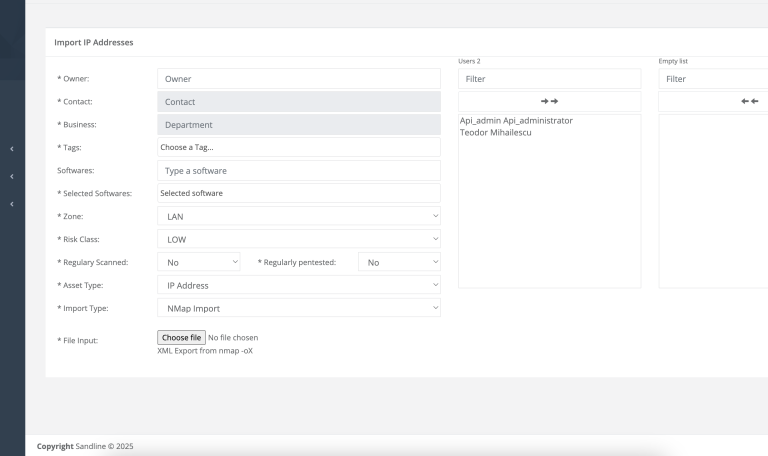Open the Risk Class dropdown showing LOW
The image size is (768, 456).
299,239
